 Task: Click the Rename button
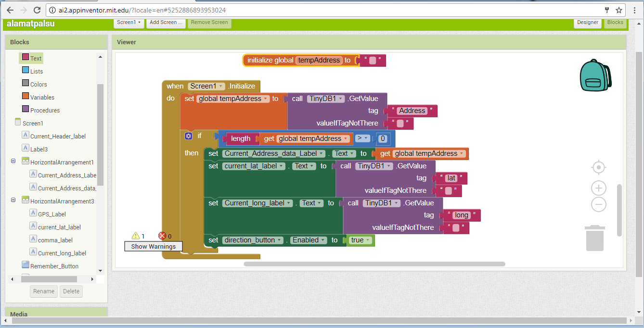44,291
